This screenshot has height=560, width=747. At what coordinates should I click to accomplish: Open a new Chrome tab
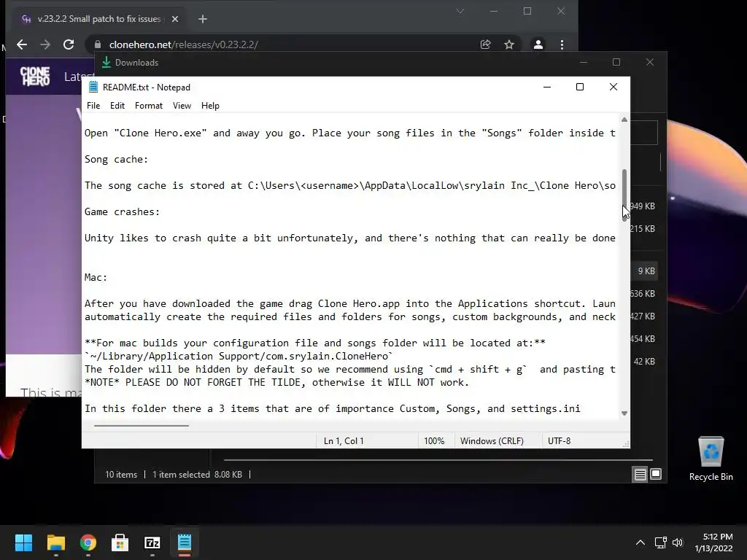tap(203, 19)
